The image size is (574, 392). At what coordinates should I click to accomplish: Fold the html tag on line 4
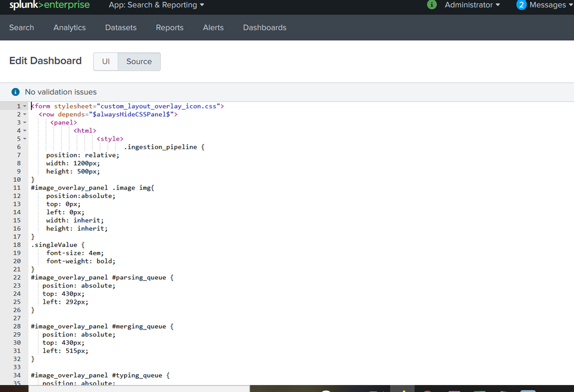click(25, 131)
